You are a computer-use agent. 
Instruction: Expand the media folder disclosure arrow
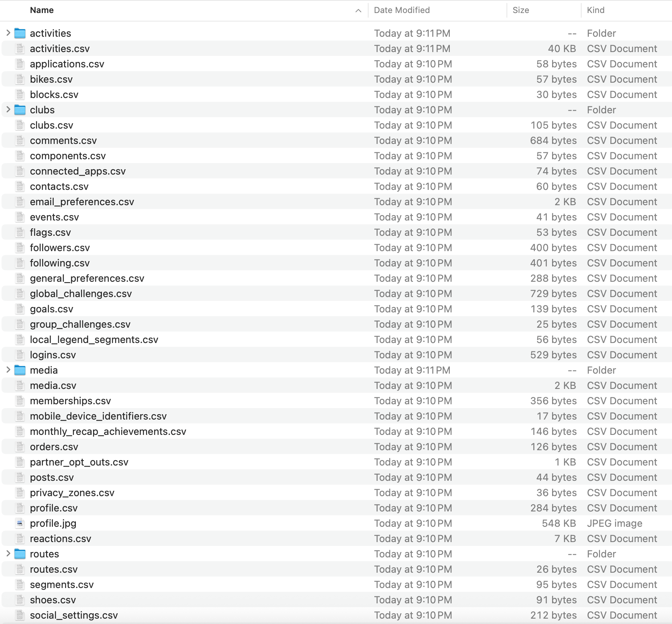pos(8,370)
